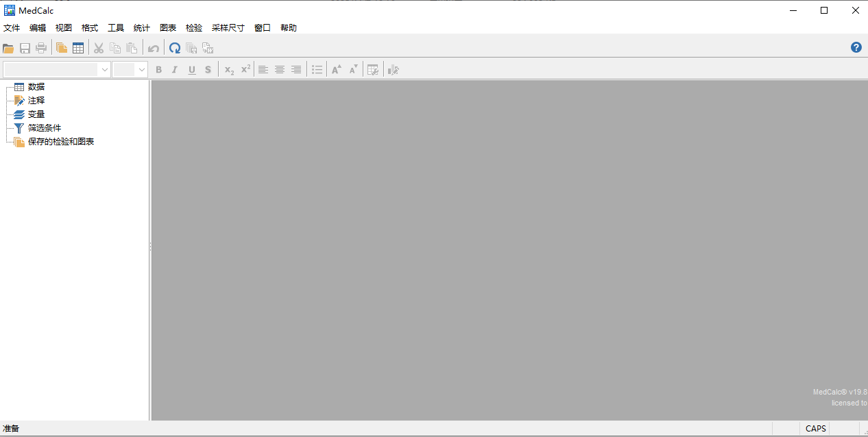Viewport: 868px width, 437px height.
Task: Click the Print icon in toolbar
Action: pos(41,48)
